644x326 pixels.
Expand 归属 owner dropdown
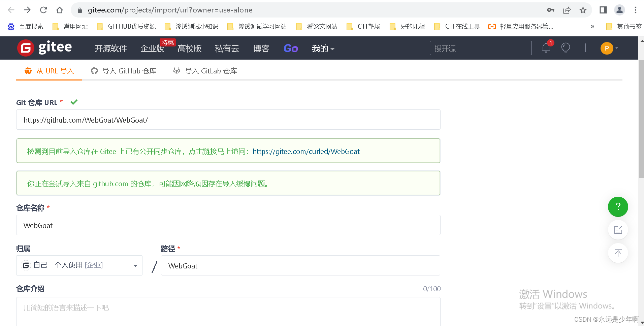click(x=79, y=265)
